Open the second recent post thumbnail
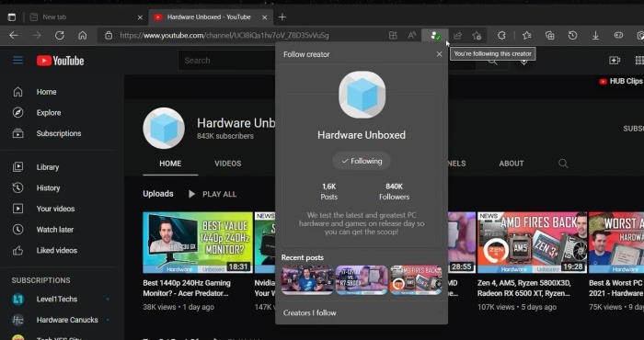The image size is (644, 340). pos(362,280)
